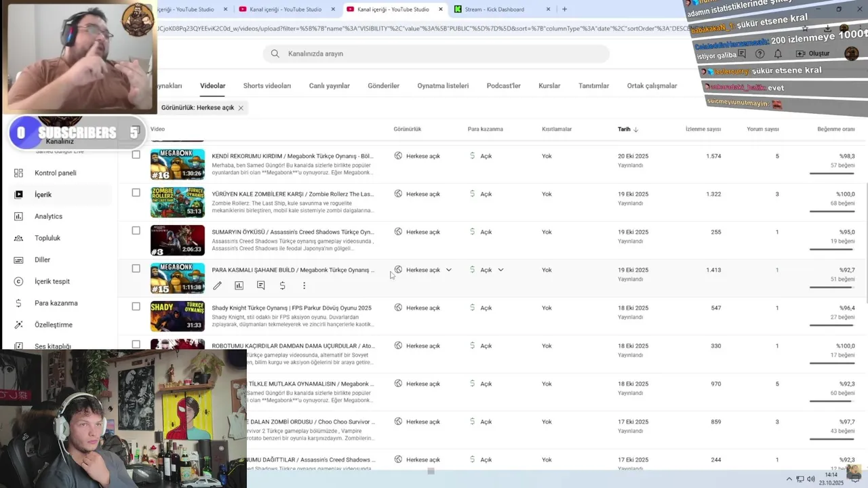Click the pencil details icon on PARA KASMALI row
This screenshot has width=868, height=488.
tap(217, 286)
